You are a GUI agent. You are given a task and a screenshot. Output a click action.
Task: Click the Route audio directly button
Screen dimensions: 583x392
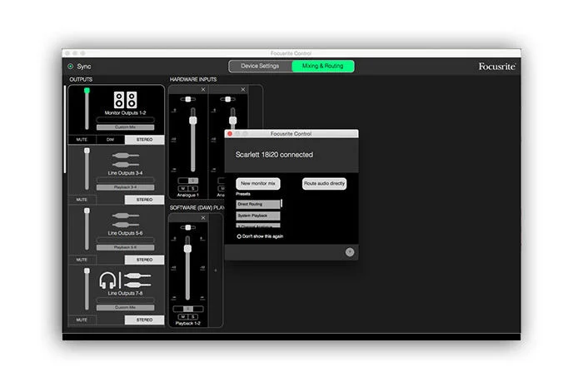(324, 184)
